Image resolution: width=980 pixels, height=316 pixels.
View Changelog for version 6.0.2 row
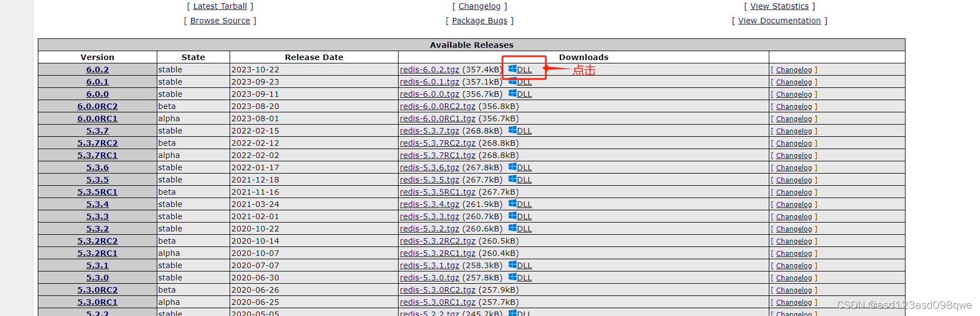794,70
